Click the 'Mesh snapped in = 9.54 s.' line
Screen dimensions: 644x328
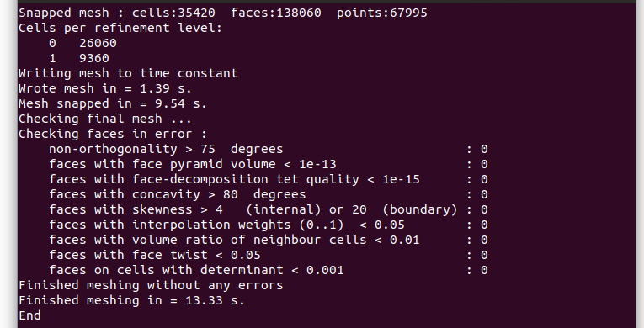pyautogui.click(x=113, y=103)
